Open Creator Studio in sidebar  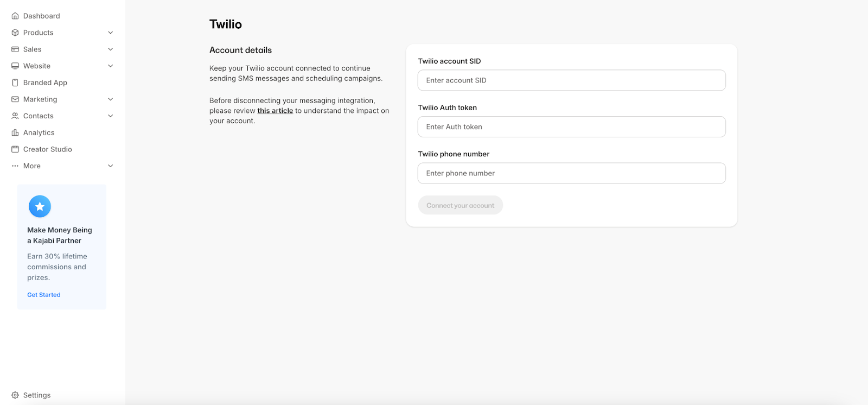tap(48, 149)
